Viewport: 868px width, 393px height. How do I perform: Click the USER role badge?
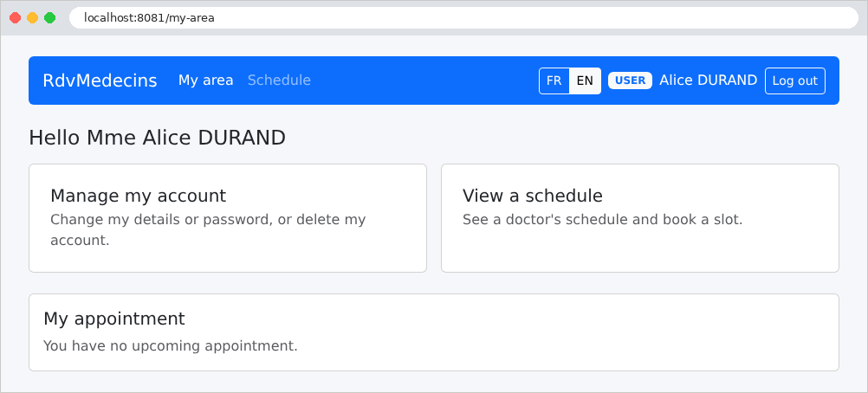(630, 81)
